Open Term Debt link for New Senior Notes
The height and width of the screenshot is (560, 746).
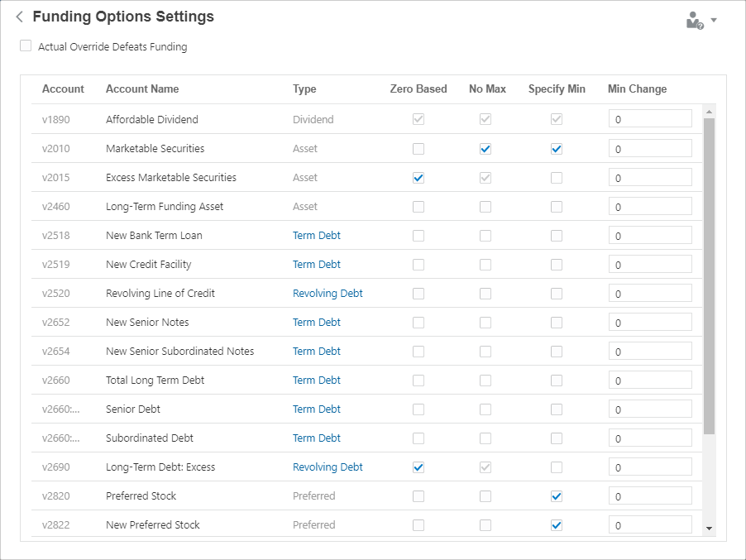click(x=317, y=322)
